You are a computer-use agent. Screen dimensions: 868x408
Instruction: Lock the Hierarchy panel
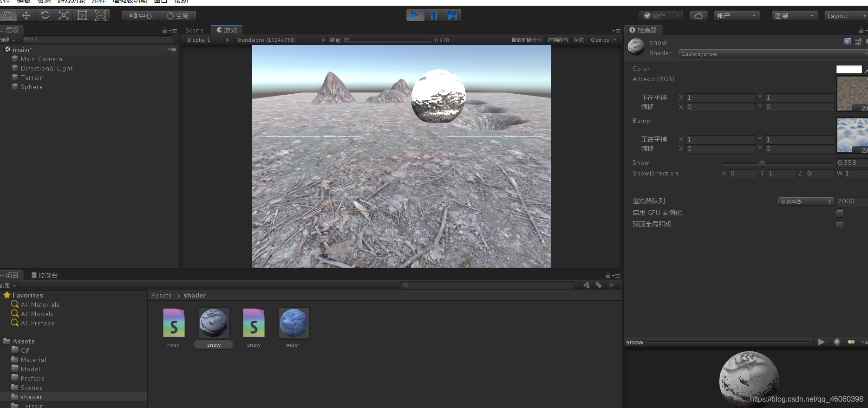coord(164,31)
